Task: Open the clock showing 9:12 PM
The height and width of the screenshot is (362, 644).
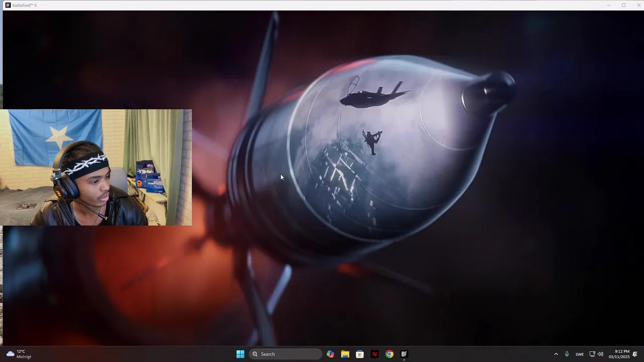Action: [x=619, y=354]
